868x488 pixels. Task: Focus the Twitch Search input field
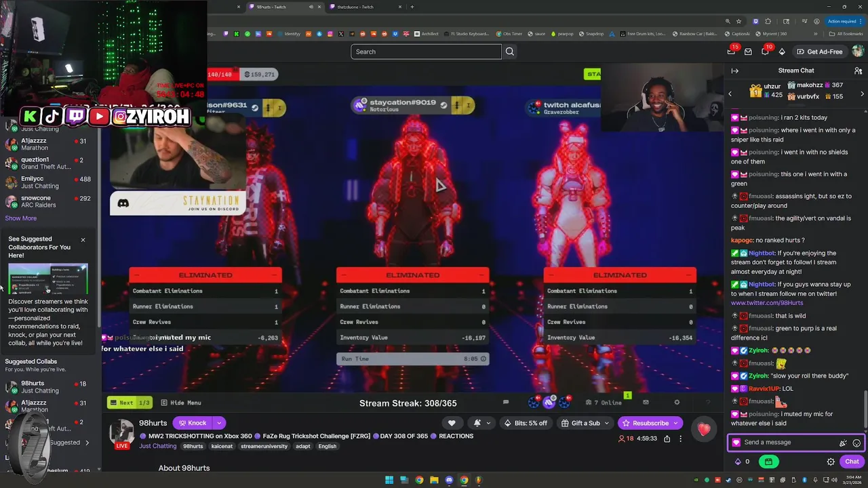[426, 52]
